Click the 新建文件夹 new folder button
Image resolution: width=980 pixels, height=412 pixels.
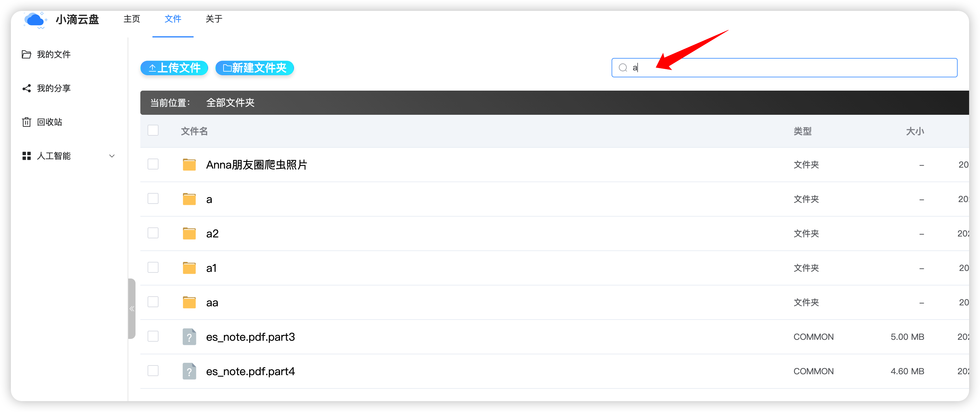(254, 68)
